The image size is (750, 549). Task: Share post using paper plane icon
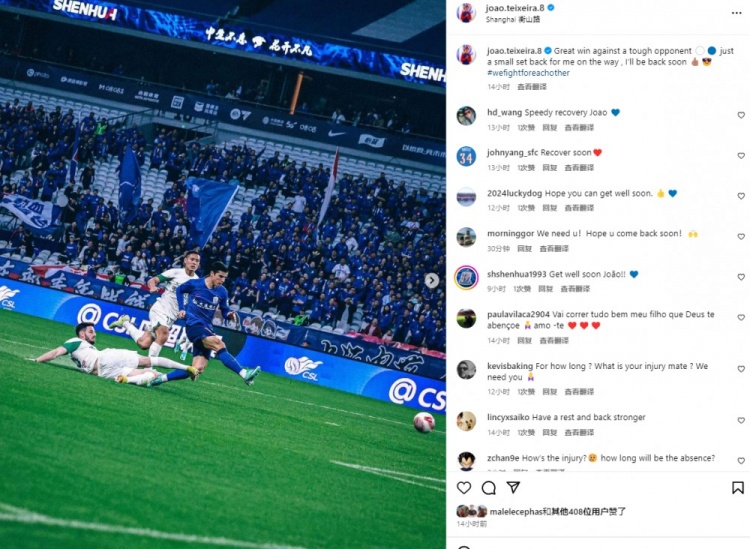[513, 487]
